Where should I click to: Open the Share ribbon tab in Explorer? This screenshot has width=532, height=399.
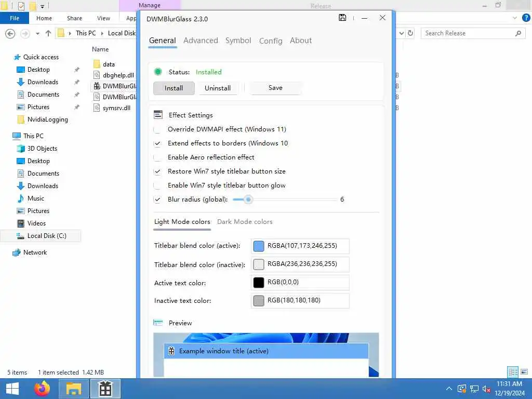[x=74, y=18]
